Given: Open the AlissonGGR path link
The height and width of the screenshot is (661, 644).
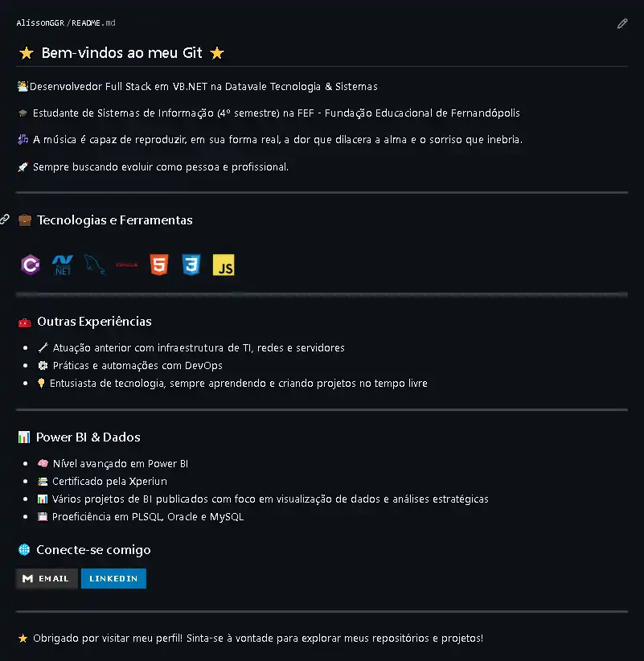Looking at the screenshot, I should [40, 23].
